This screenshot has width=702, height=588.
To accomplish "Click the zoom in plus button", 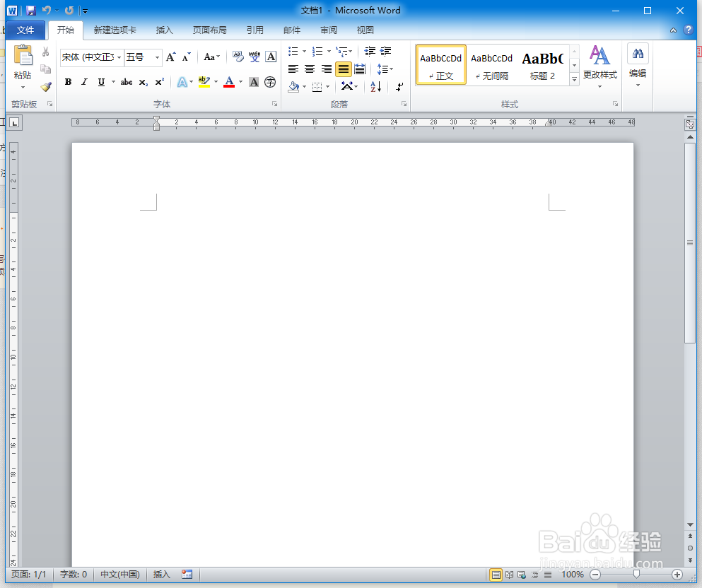I will pyautogui.click(x=677, y=575).
